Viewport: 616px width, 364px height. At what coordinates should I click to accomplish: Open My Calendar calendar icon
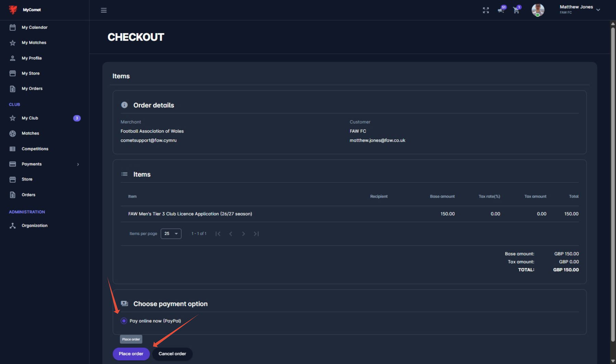13,27
